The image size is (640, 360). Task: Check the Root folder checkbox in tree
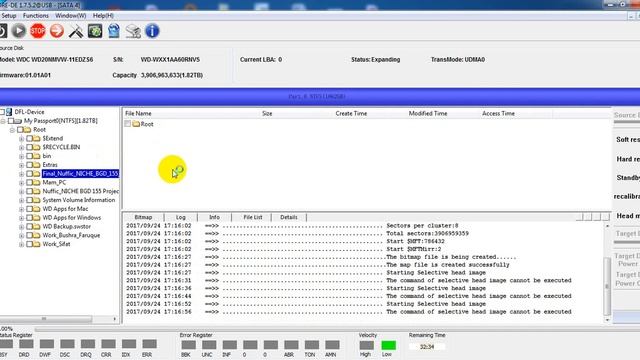click(x=20, y=130)
